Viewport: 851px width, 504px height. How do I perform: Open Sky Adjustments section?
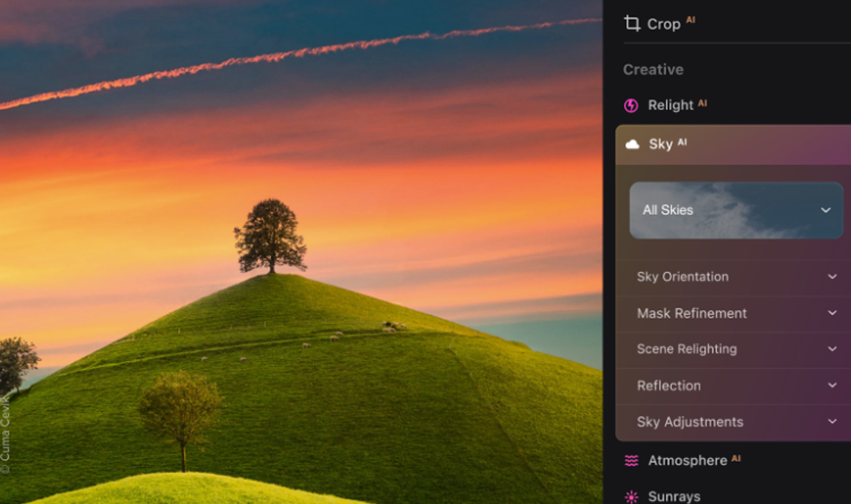point(690,422)
